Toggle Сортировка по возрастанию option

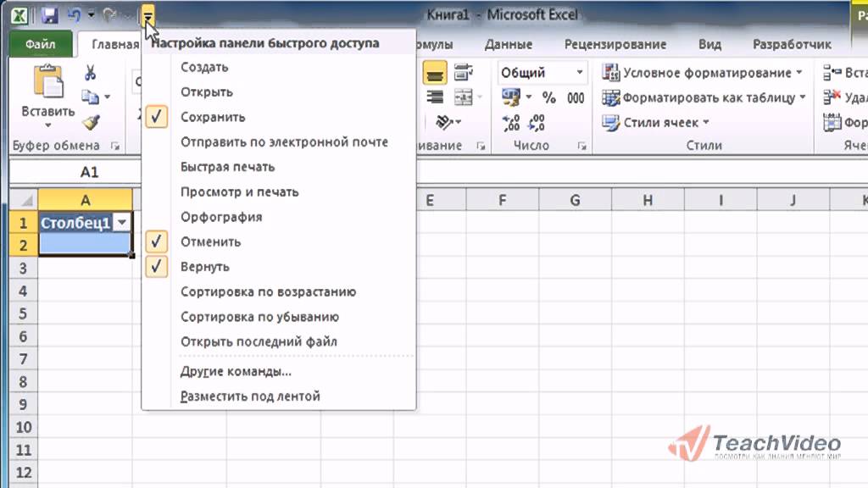click(279, 291)
